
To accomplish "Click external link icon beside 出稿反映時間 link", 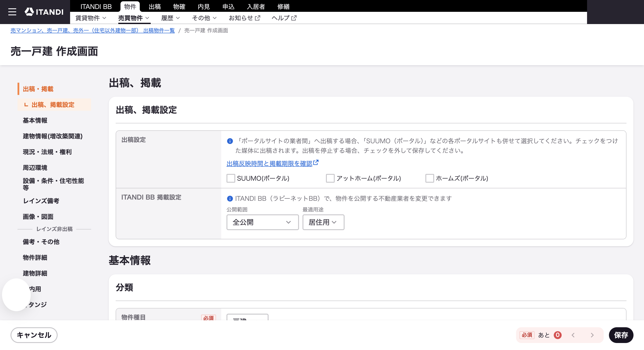I will 316,163.
